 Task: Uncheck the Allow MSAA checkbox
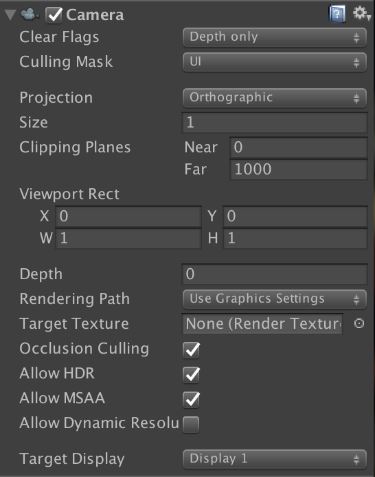191,399
